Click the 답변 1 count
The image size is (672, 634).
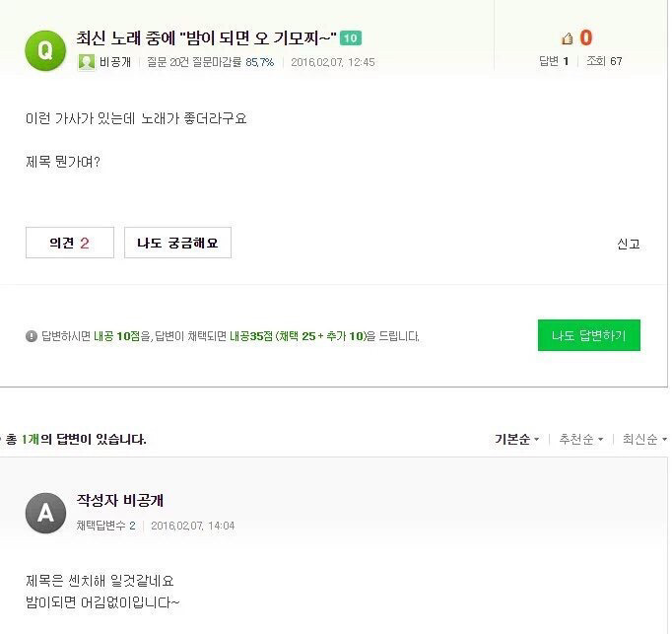[x=554, y=61]
